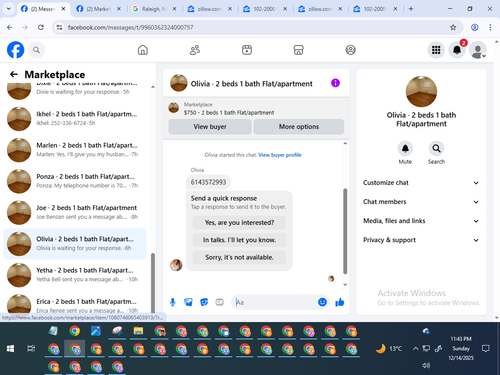
Task: Open the Facebook search magnifier
Action: (36, 50)
